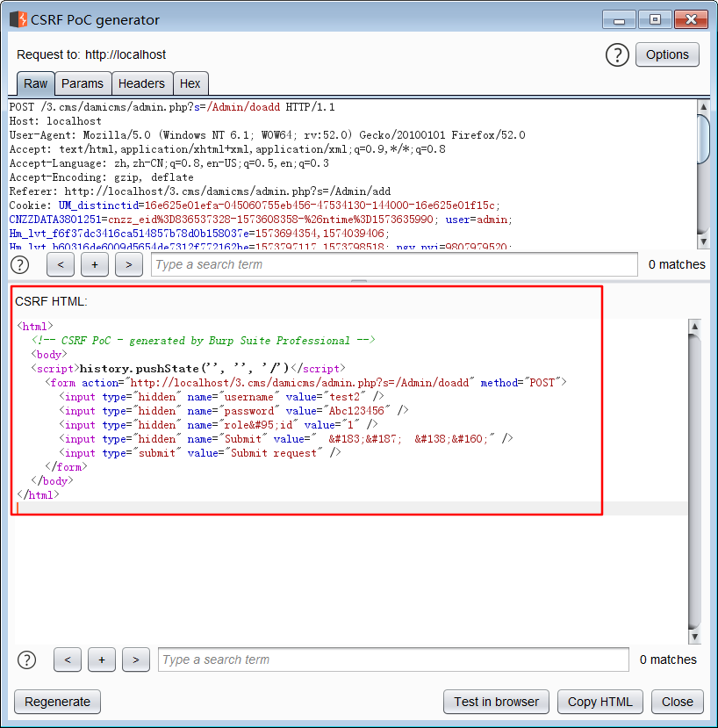Switch to the Headers tab
Viewport: 718px width, 728px height.
click(x=141, y=83)
